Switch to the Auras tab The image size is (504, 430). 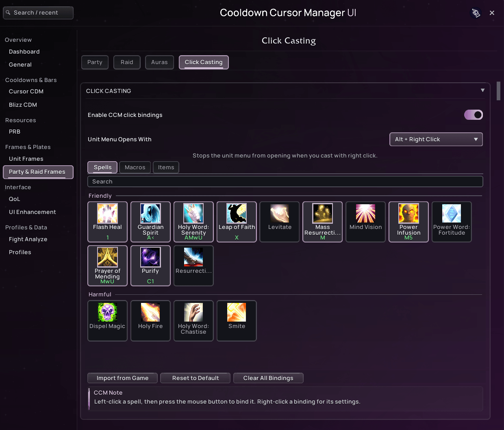pyautogui.click(x=159, y=62)
